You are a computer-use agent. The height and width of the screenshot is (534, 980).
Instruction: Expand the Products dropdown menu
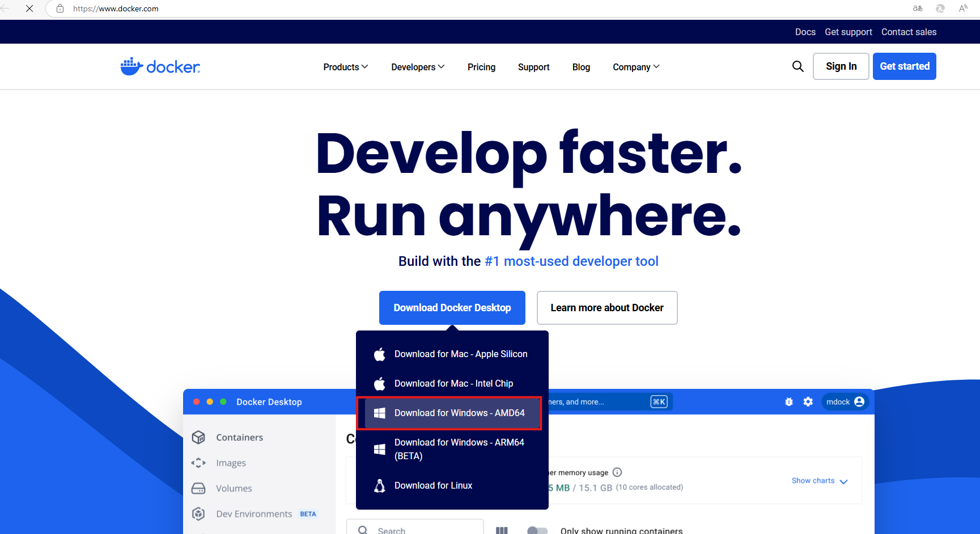click(x=346, y=67)
